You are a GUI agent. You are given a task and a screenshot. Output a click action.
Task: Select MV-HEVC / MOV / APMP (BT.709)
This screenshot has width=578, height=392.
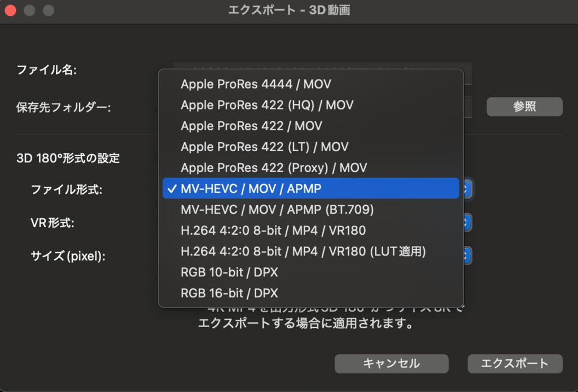[277, 209]
